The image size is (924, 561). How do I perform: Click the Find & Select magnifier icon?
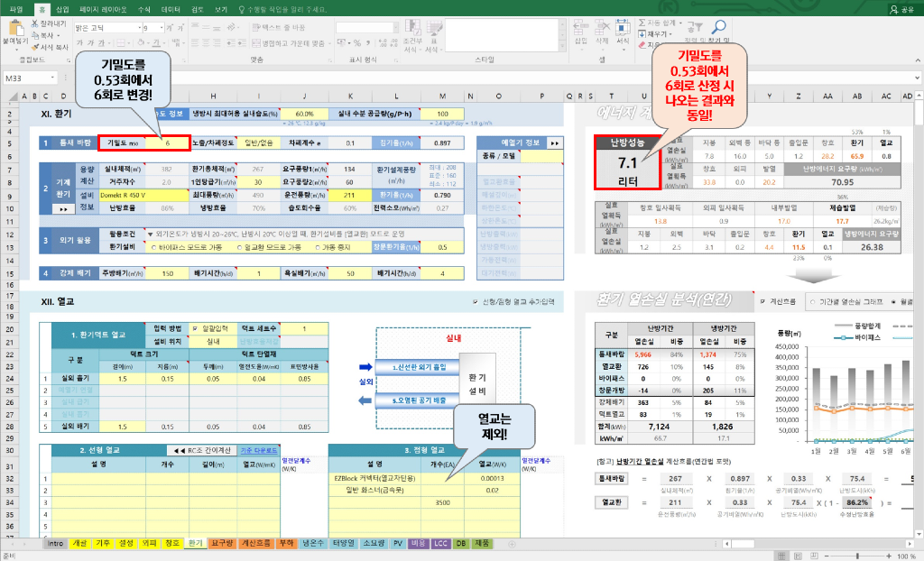coord(720,28)
